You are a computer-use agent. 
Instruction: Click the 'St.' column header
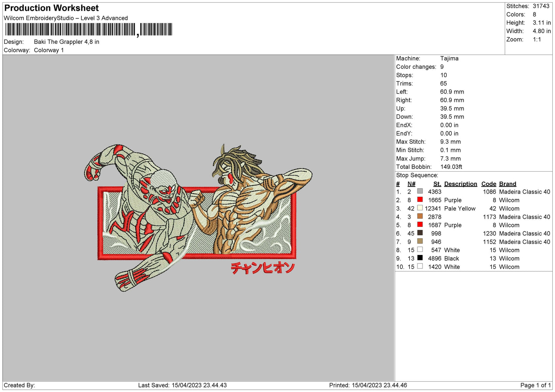(437, 184)
